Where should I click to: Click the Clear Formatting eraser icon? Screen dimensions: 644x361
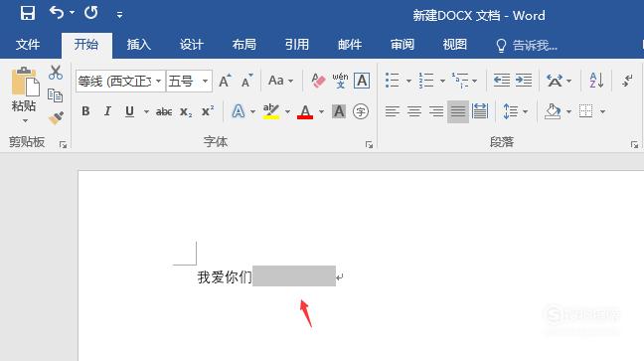pos(318,81)
